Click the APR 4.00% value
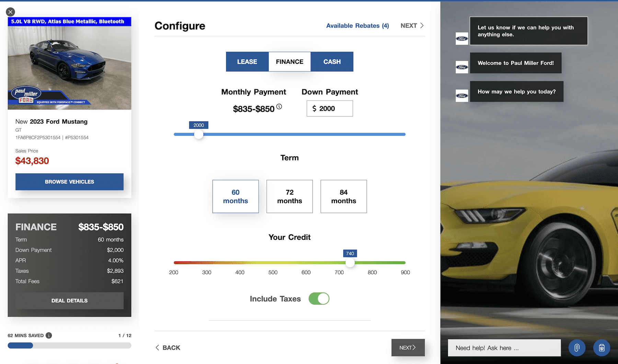The width and height of the screenshot is (618, 364). [x=116, y=260]
